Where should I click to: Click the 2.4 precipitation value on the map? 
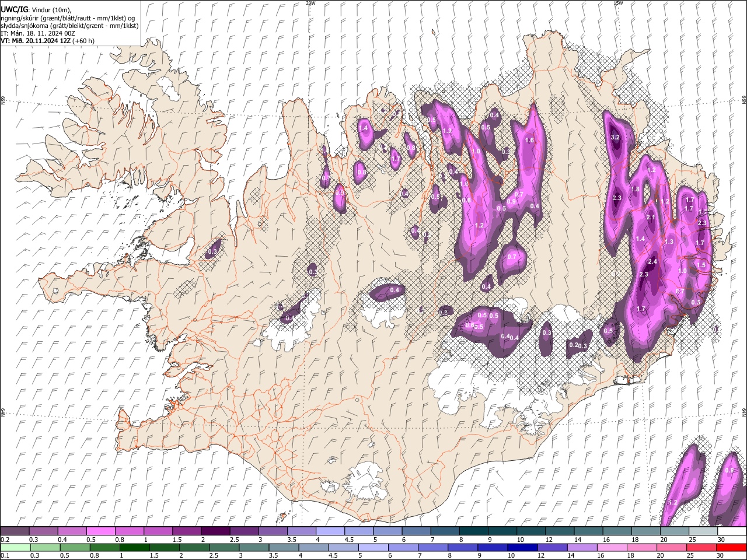click(652, 262)
